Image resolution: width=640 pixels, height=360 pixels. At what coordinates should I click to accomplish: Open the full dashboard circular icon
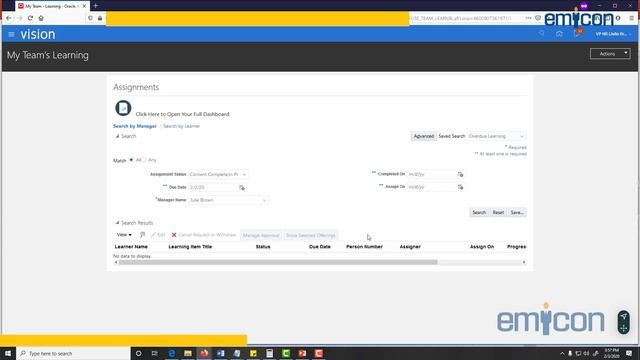(x=123, y=108)
